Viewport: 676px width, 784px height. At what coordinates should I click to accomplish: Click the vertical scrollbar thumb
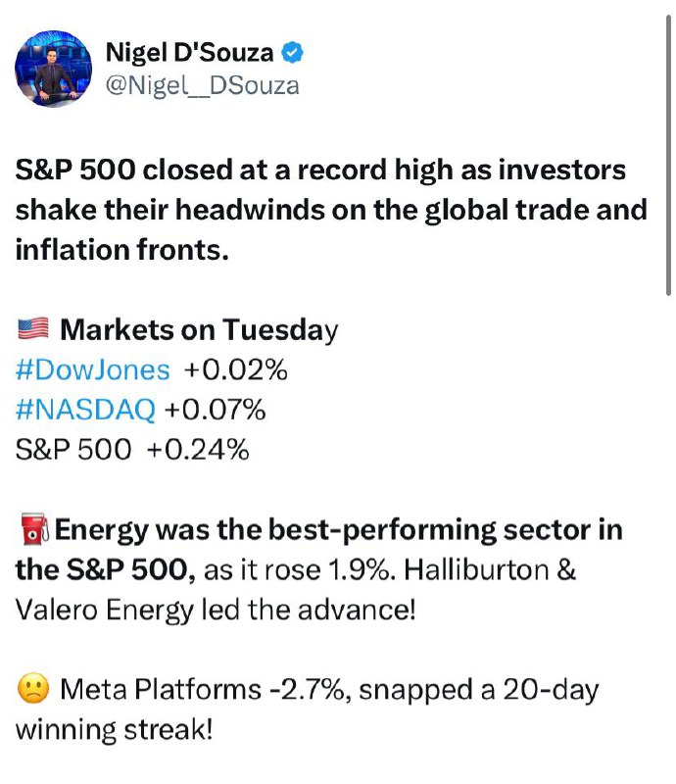[x=668, y=156]
